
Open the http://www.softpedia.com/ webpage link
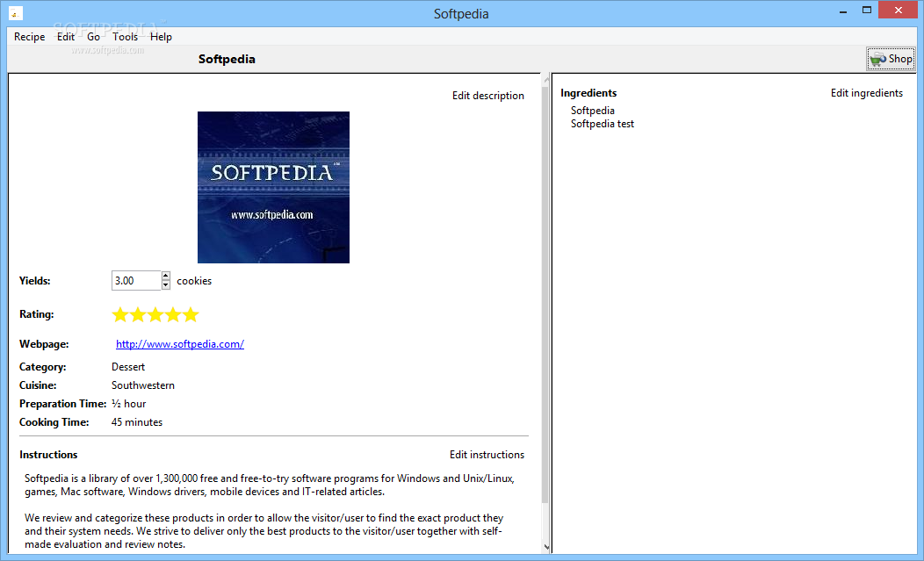[180, 344]
